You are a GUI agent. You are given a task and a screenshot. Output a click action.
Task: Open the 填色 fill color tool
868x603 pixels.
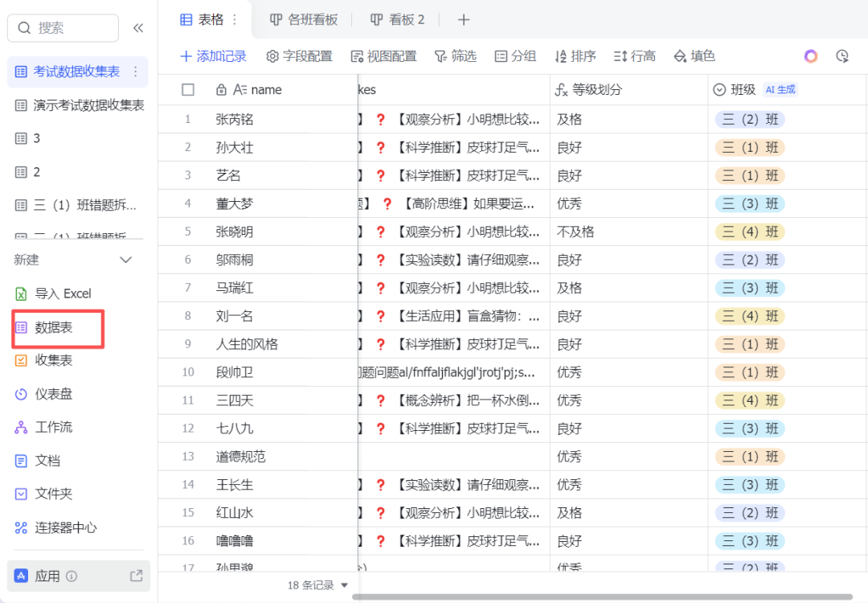694,56
